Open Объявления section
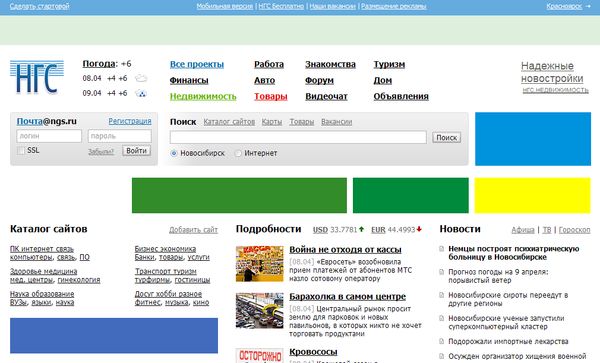 coord(401,96)
